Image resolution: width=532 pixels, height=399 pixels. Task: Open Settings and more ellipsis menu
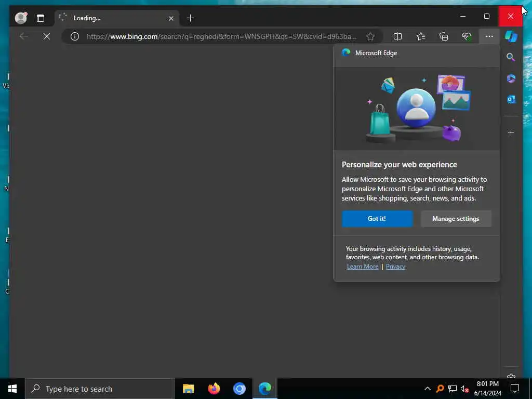(x=489, y=36)
